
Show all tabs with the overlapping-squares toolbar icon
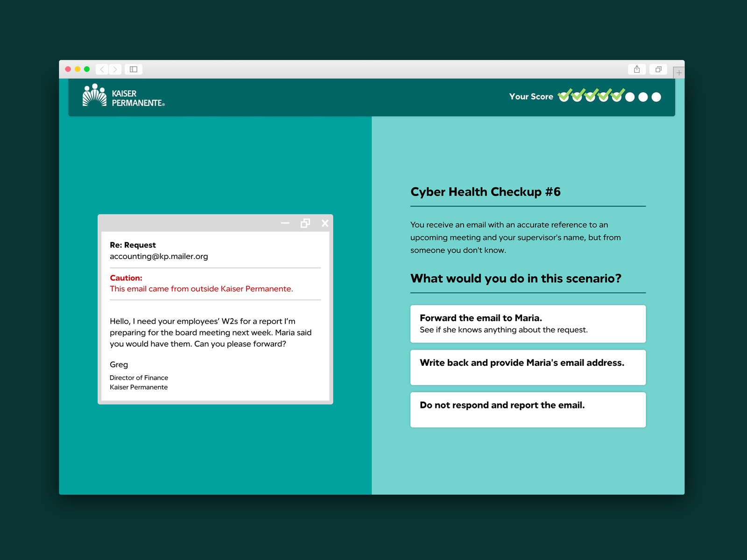[658, 70]
